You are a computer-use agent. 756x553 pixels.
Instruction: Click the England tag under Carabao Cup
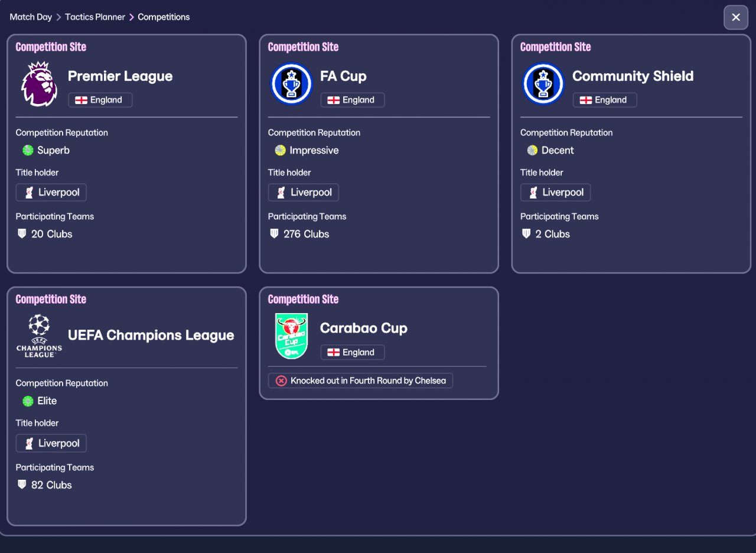[353, 352]
